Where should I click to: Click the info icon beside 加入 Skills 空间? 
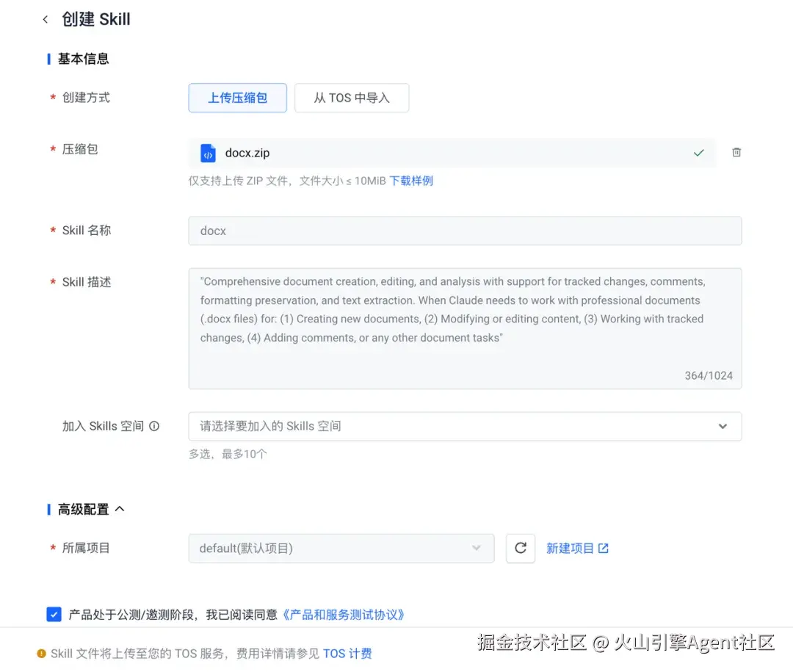[x=153, y=425]
